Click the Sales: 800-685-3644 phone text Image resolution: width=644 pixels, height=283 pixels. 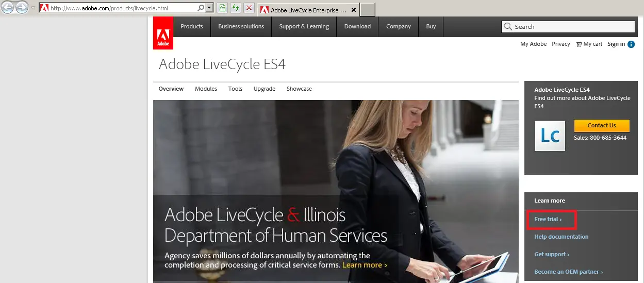click(x=600, y=138)
